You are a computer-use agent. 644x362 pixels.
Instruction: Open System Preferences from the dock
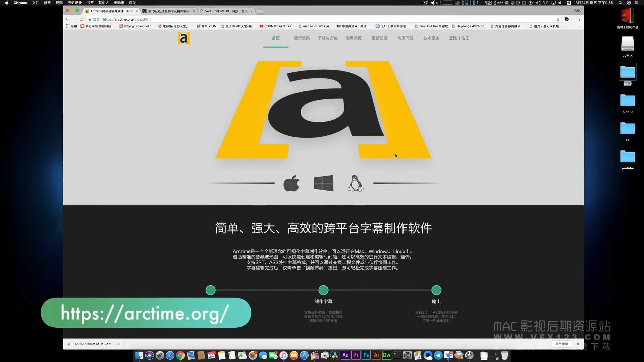pos(407,355)
